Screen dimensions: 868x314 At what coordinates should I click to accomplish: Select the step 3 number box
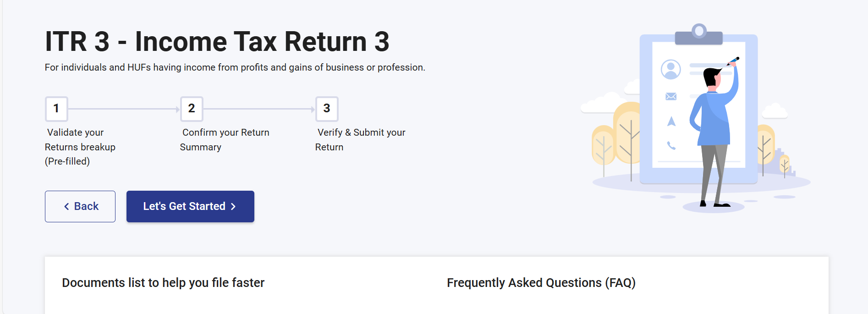coord(327,109)
